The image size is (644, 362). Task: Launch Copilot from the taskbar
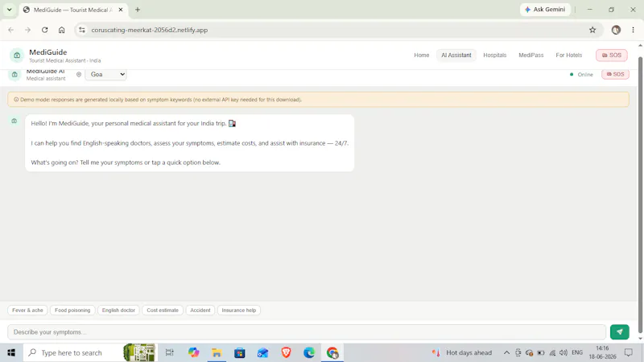[x=193, y=352]
